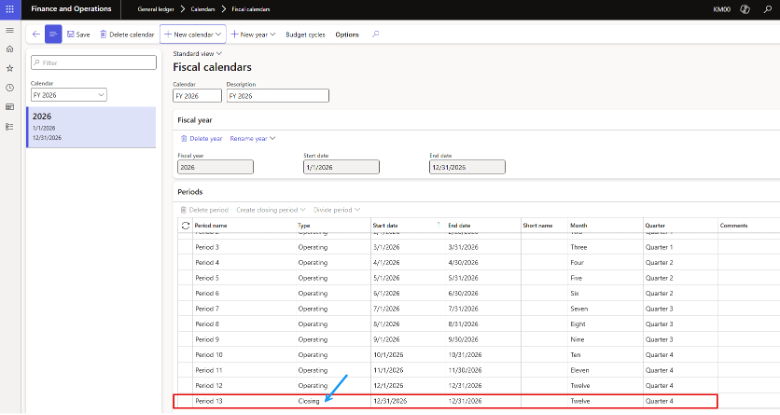The width and height of the screenshot is (780, 415).
Task: Click Delete period
Action: tap(204, 210)
